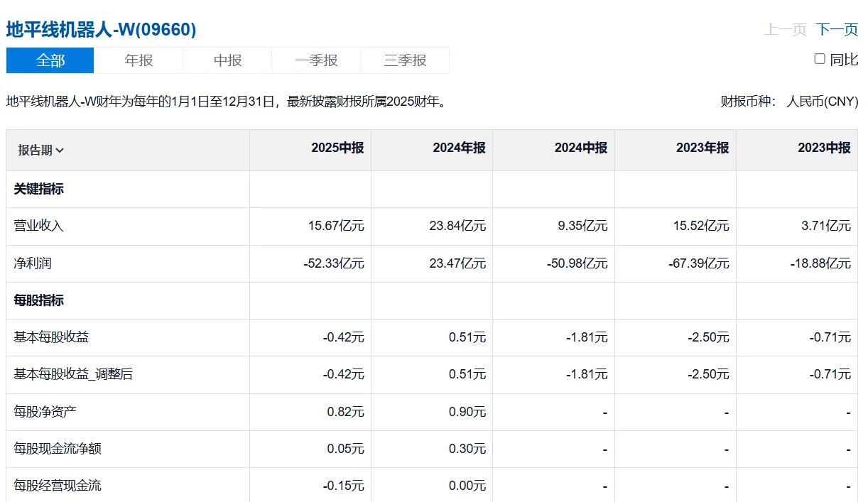Select the 每股现金流净额 row label
This screenshot has width=868, height=502.
pos(58,449)
